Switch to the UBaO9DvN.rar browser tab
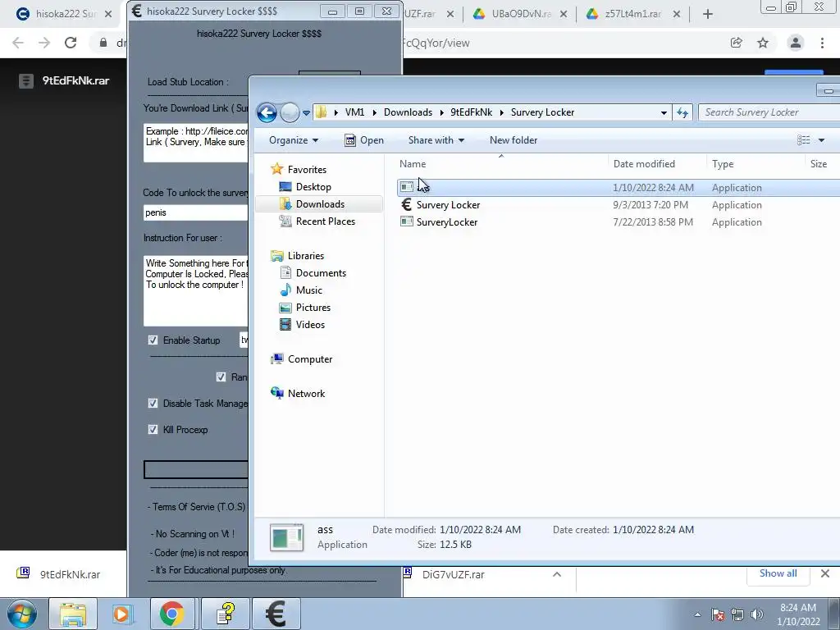840x630 pixels. [x=521, y=14]
